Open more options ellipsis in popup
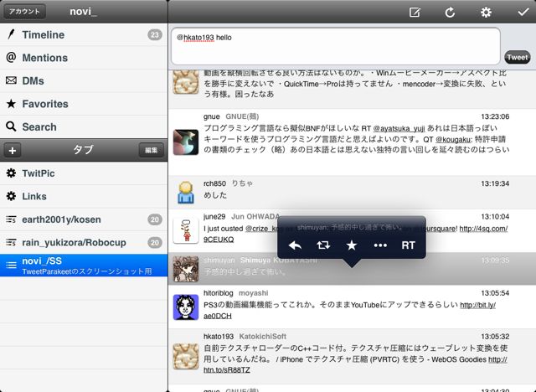 tap(380, 245)
